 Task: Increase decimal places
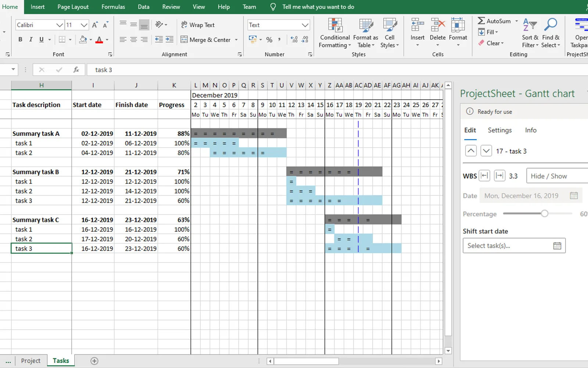(x=294, y=39)
